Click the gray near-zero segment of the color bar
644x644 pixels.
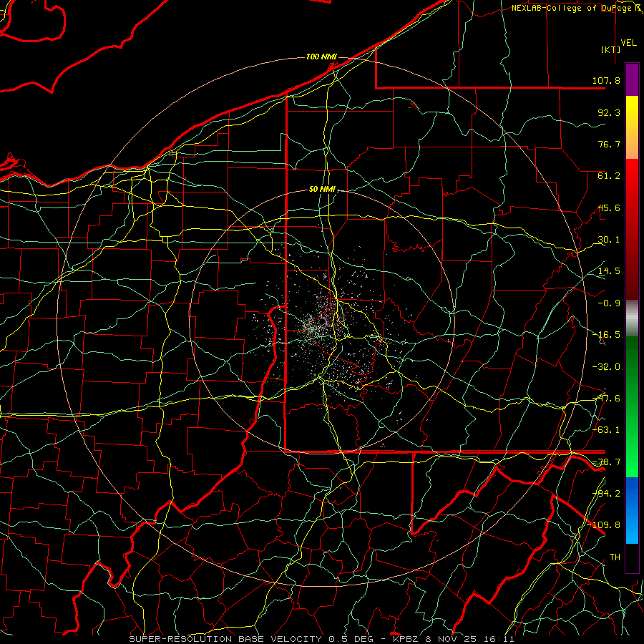coord(632,318)
